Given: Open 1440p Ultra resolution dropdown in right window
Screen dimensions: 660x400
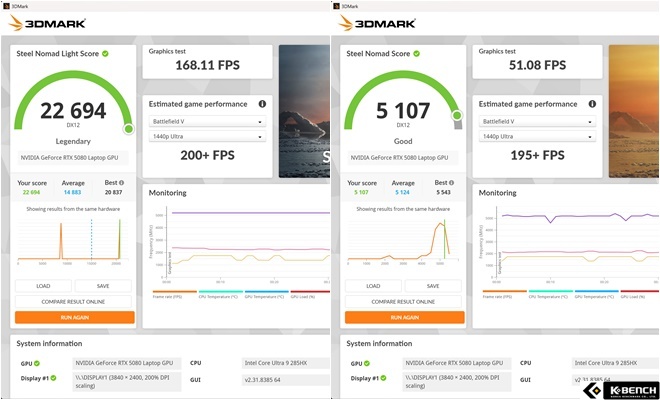Looking at the screenshot, I should coord(538,136).
